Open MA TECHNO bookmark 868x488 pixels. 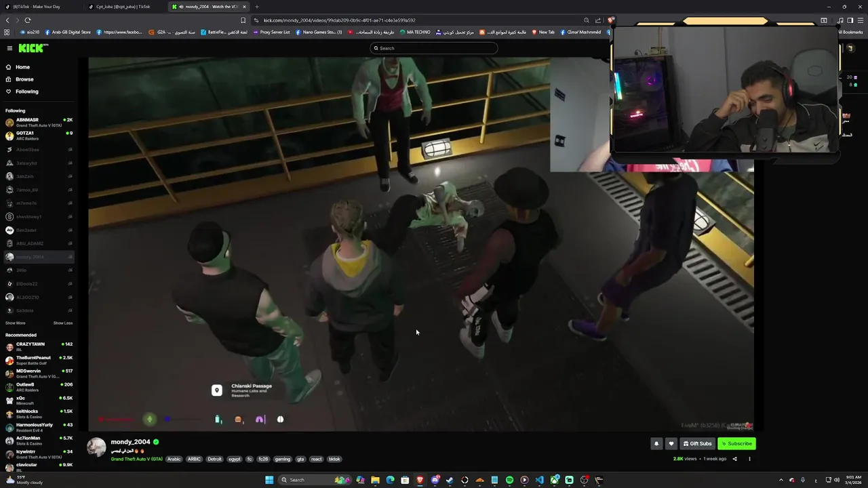coord(415,32)
